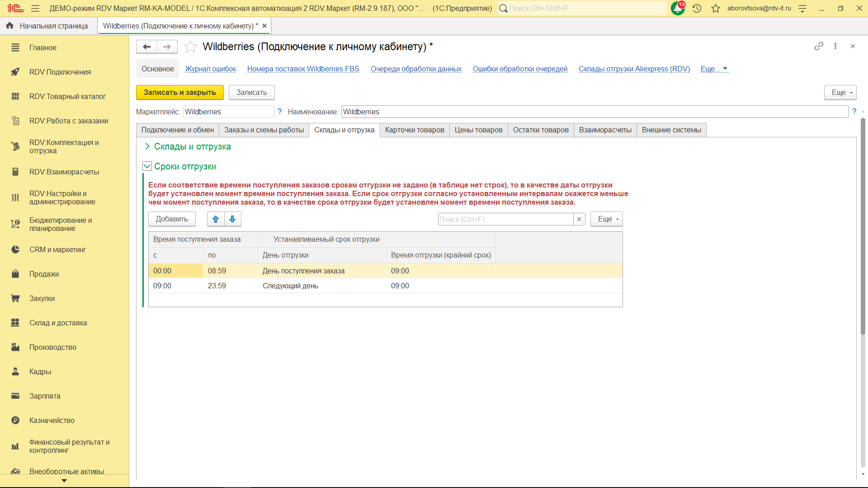The image size is (868, 488).
Task: Open the Остатки товаров tab
Action: point(540,130)
